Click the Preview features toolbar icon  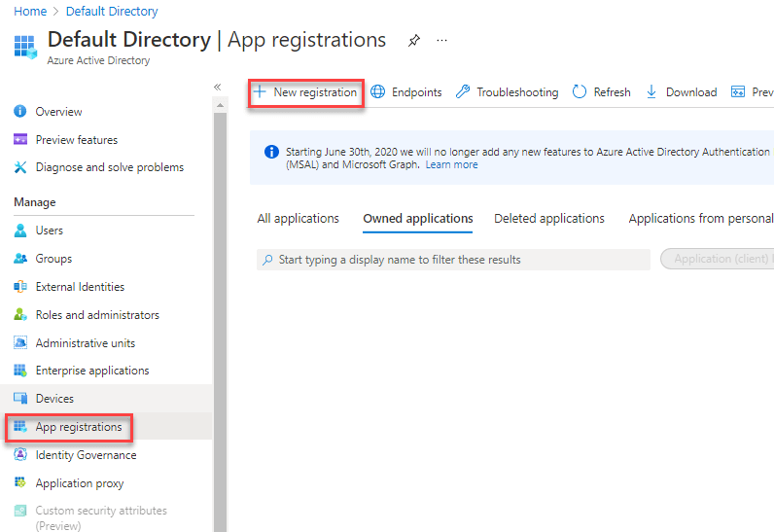click(x=738, y=91)
